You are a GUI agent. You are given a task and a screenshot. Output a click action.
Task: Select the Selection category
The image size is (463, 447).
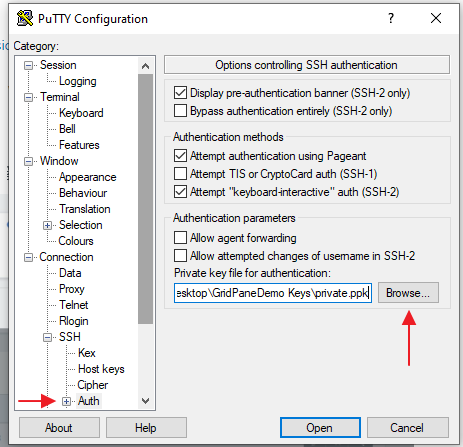tap(81, 225)
